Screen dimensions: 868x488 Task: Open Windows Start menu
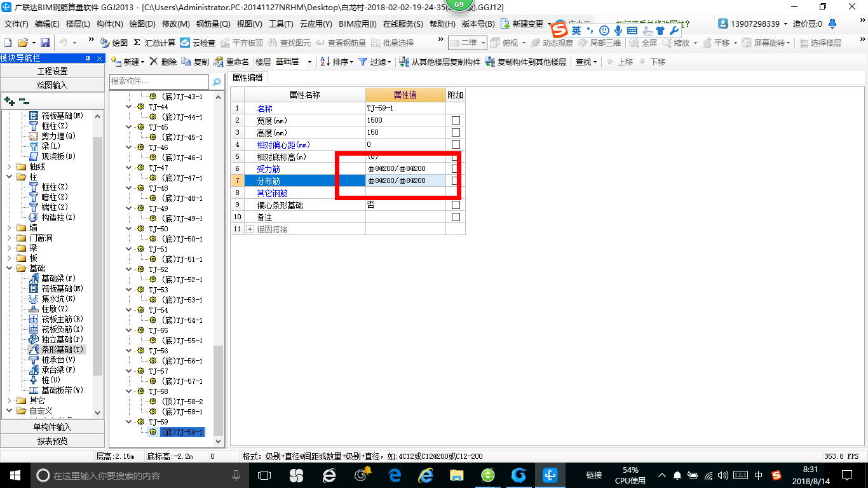pyautogui.click(x=15, y=475)
